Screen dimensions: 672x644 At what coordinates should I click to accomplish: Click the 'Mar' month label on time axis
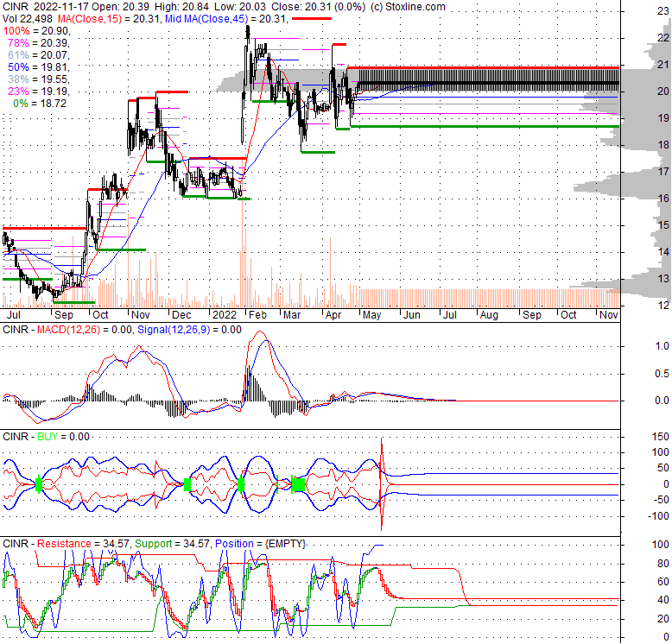click(292, 315)
